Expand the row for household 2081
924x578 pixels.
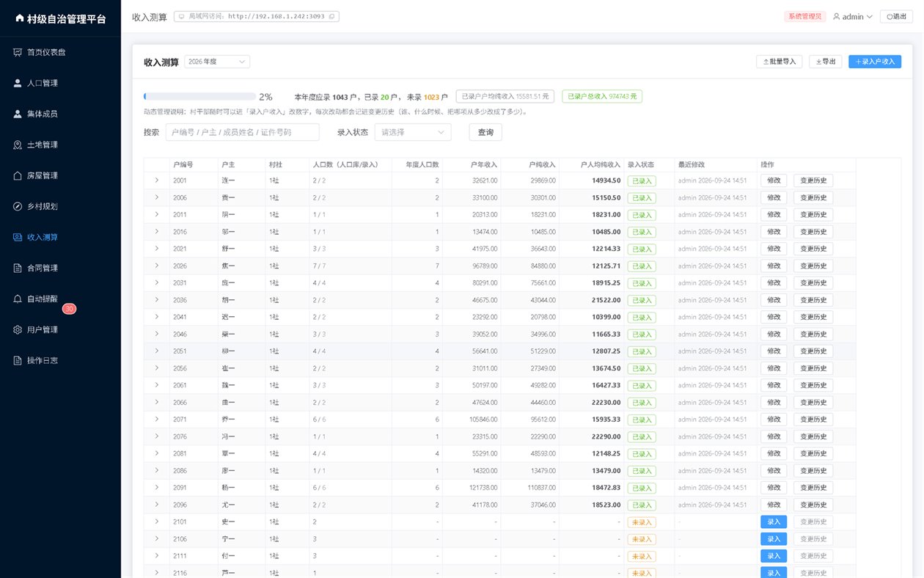point(156,453)
